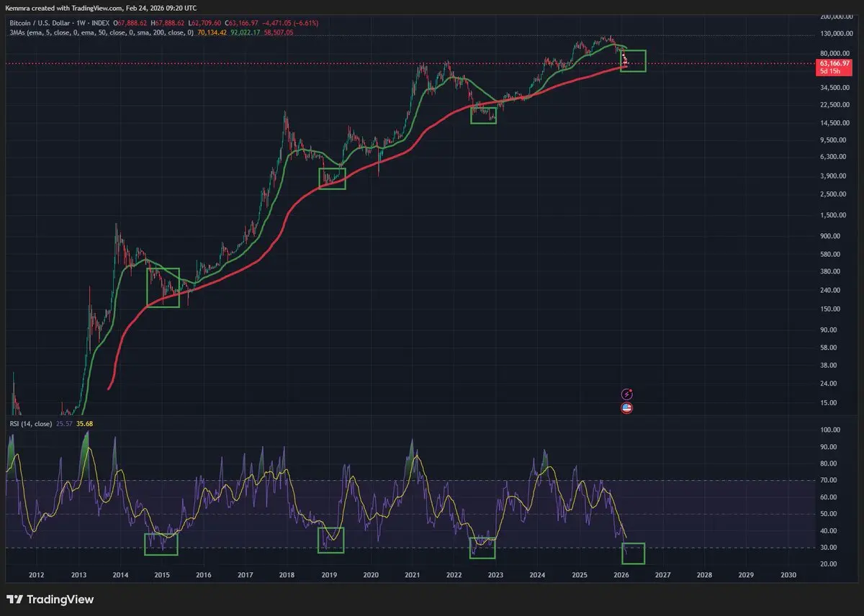This screenshot has width=864, height=616.
Task: Click the 2026 label on the time axis
Action: coord(621,575)
